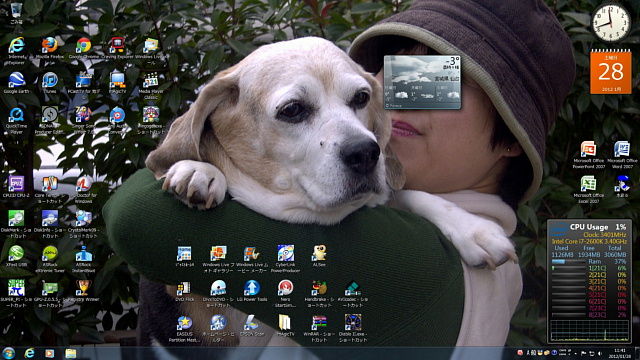This screenshot has height=360, width=640.
Task: Launch the ASRock InstantBoot shortcut
Action: tap(83, 258)
